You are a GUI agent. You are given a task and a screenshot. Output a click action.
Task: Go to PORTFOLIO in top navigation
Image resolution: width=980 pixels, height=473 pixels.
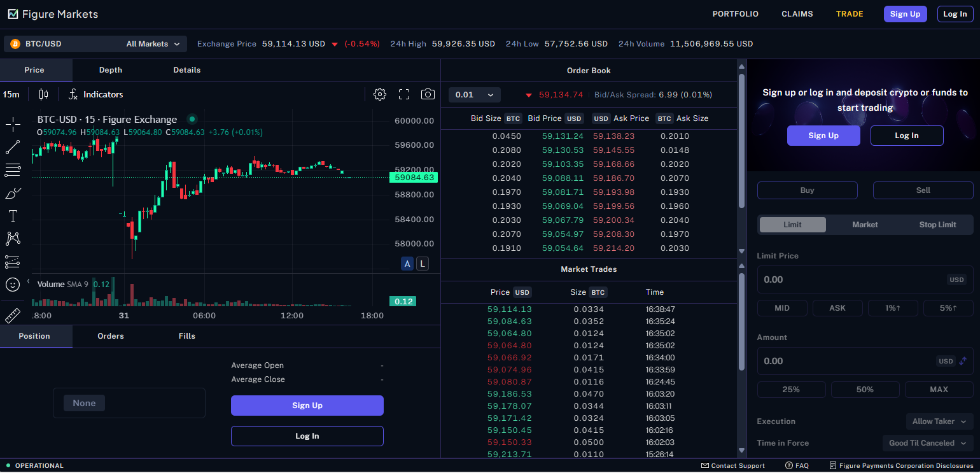pyautogui.click(x=736, y=14)
